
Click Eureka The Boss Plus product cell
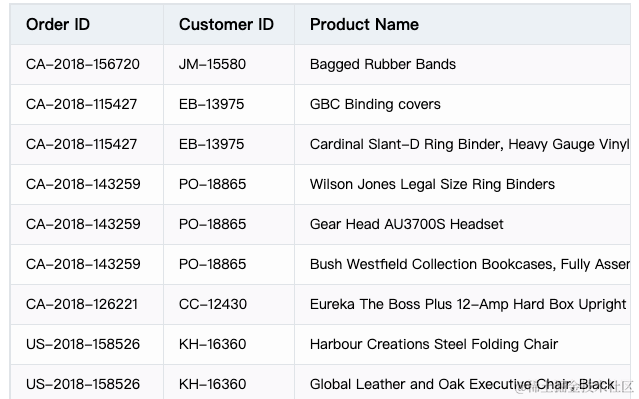(x=462, y=304)
